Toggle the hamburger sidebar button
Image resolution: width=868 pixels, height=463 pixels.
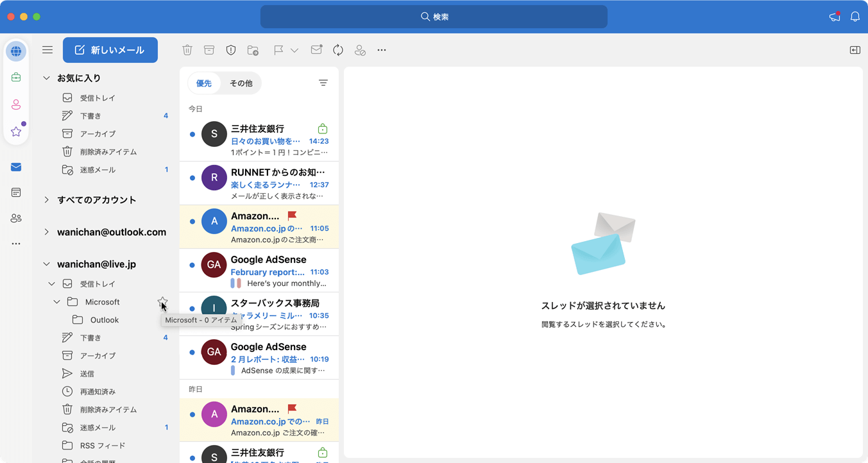click(x=47, y=49)
